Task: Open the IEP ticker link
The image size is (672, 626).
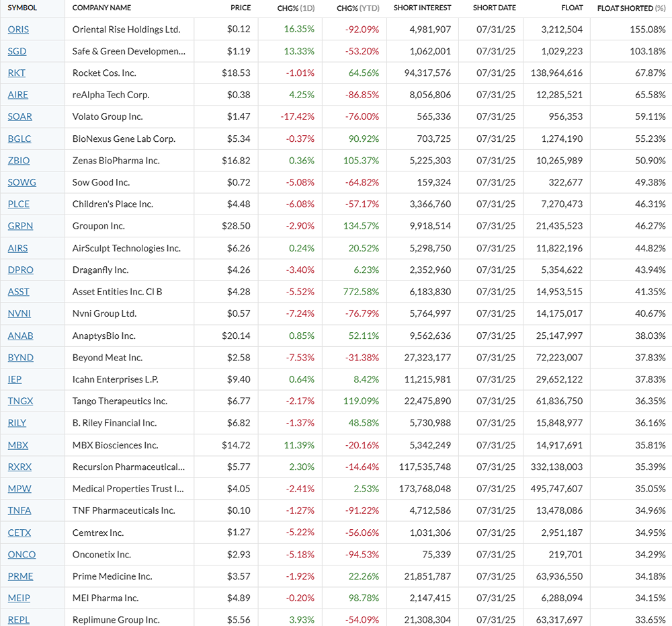Action: pyautogui.click(x=15, y=380)
